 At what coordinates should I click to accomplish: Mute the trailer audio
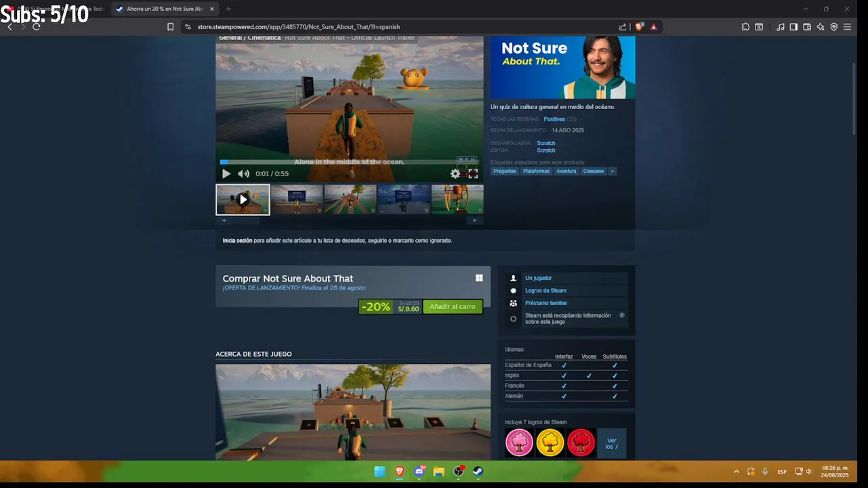[x=243, y=174]
